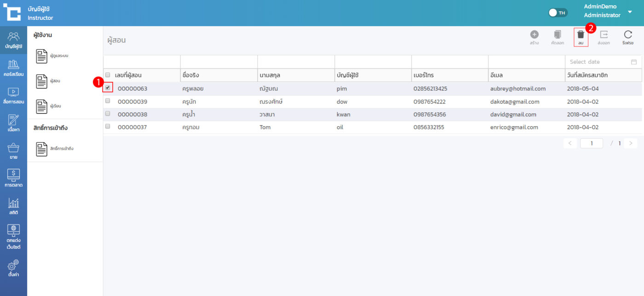Check the checkbox for instructor 00000039

(x=108, y=101)
